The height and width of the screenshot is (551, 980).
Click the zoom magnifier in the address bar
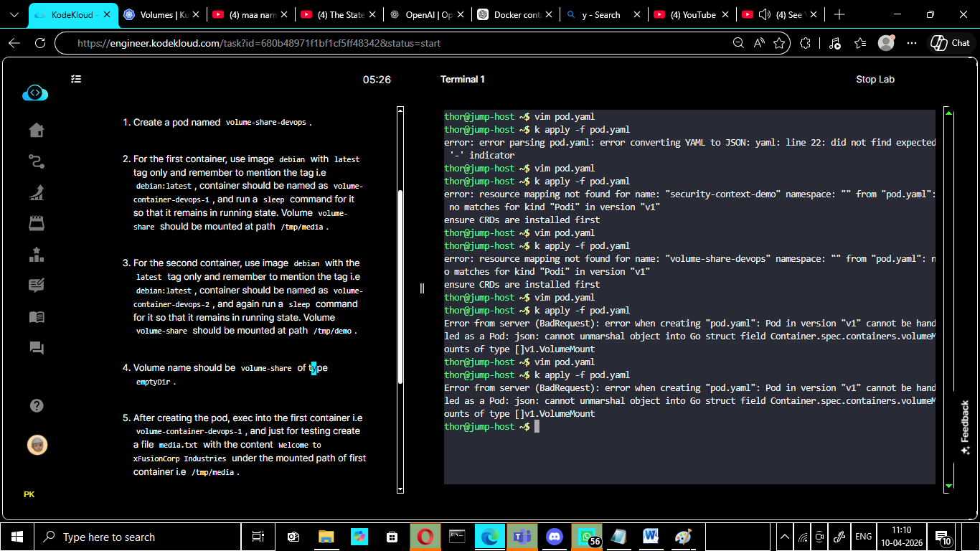tap(738, 43)
